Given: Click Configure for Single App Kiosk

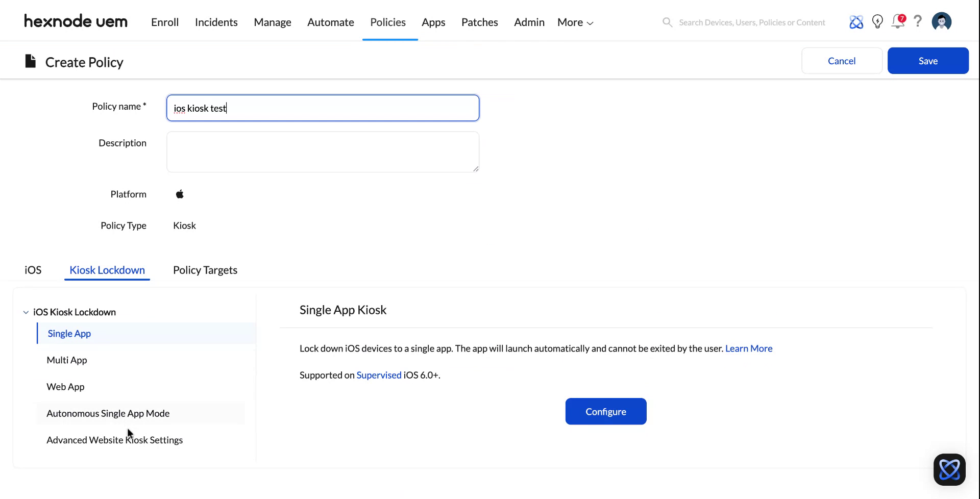Looking at the screenshot, I should (606, 411).
